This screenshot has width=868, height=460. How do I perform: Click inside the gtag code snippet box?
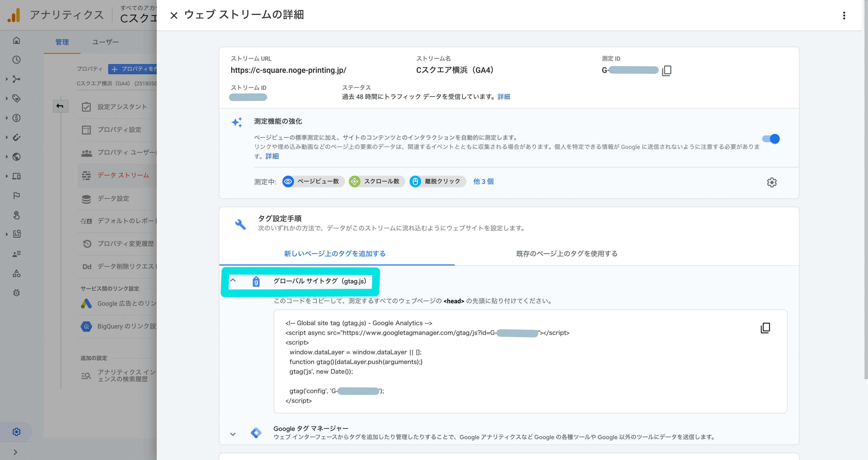pos(530,361)
